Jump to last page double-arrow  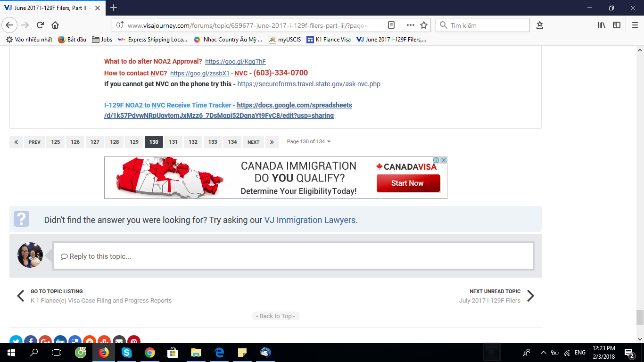tap(272, 142)
